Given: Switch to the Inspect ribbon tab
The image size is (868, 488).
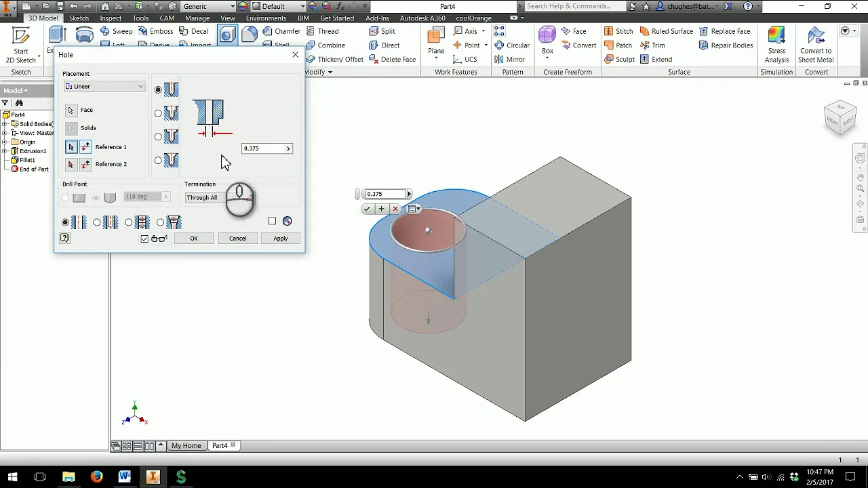Looking at the screenshot, I should click(x=111, y=18).
